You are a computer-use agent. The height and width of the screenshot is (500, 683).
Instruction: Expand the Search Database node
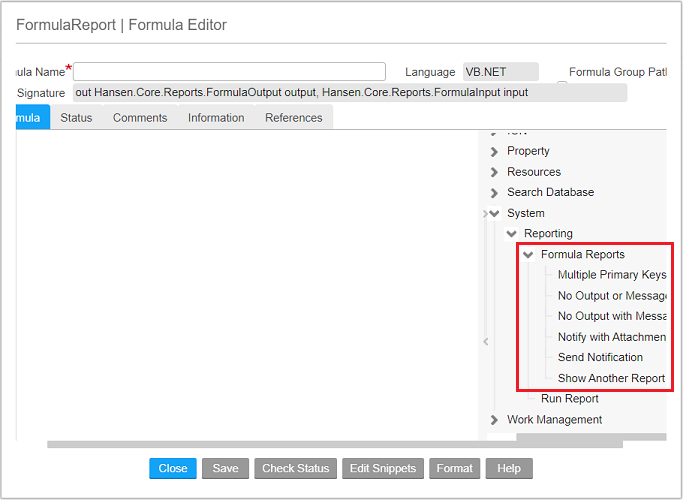pos(494,193)
